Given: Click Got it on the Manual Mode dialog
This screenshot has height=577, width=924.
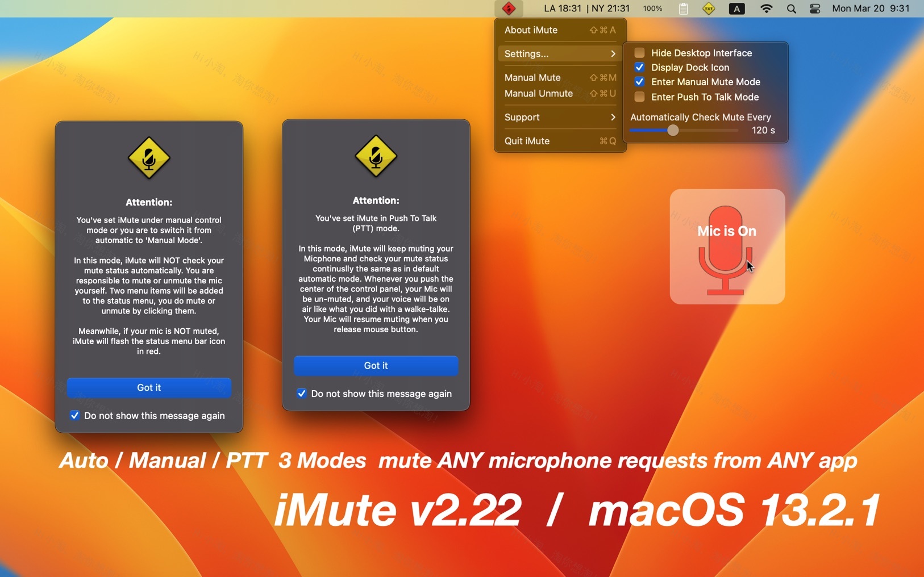Looking at the screenshot, I should tap(148, 388).
